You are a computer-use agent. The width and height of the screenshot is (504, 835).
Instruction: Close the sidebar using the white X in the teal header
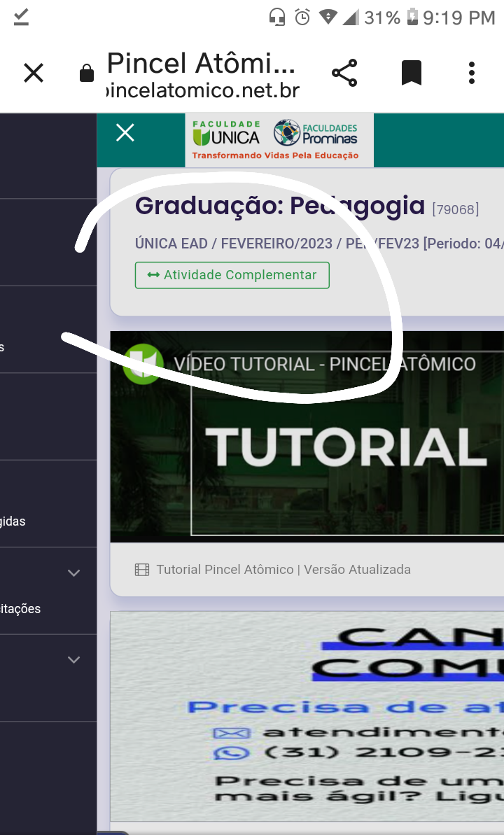pyautogui.click(x=125, y=133)
